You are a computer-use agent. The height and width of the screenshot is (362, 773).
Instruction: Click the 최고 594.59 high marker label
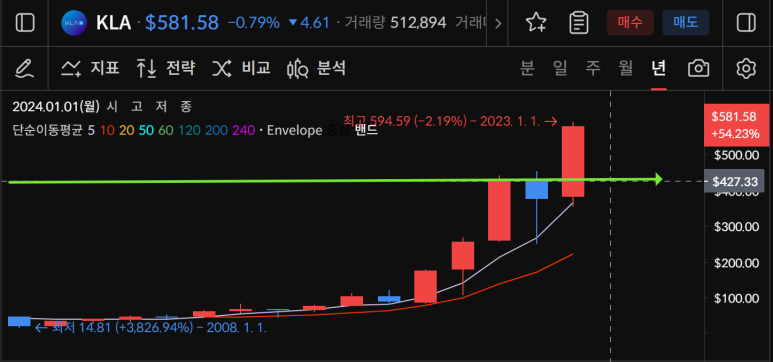450,120
